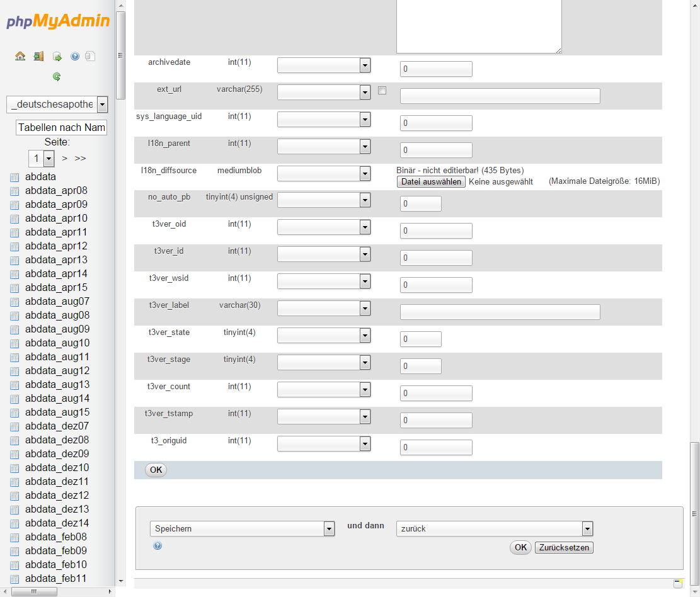The width and height of the screenshot is (700, 597).
Task: Reload navigation frame with green arrow icon
Action: tap(57, 77)
